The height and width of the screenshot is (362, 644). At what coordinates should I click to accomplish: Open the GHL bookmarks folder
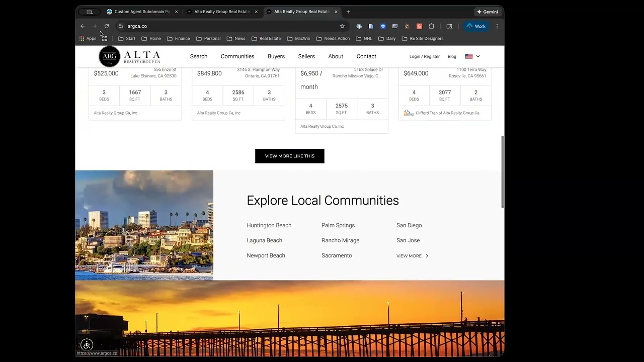coord(364,38)
